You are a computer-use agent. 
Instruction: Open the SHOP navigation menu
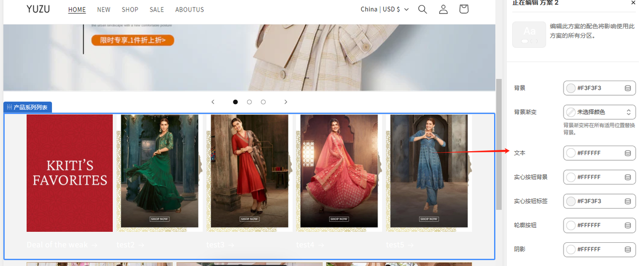point(130,10)
